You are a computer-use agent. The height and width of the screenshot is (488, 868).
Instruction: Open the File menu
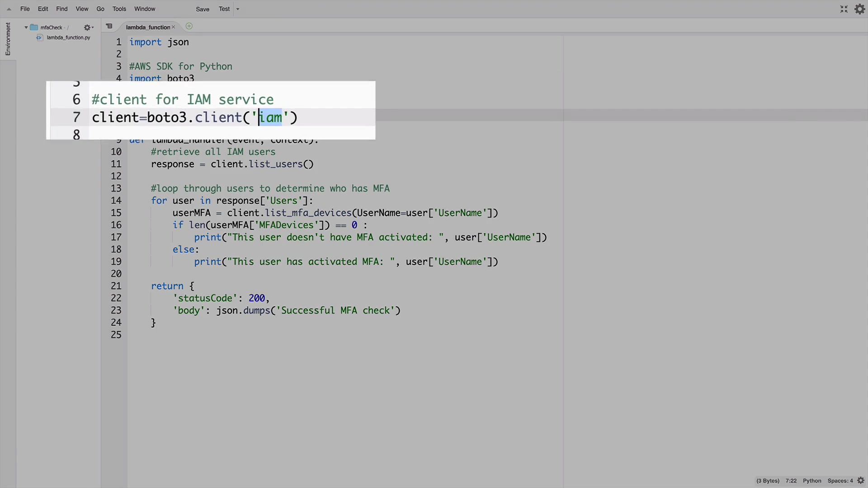pos(25,9)
